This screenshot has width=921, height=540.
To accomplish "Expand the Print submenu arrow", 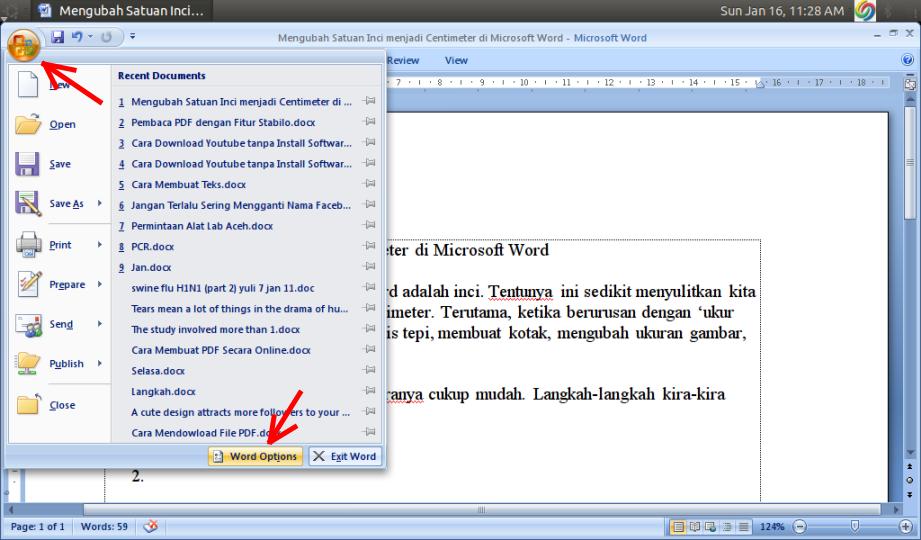I will pyautogui.click(x=100, y=244).
